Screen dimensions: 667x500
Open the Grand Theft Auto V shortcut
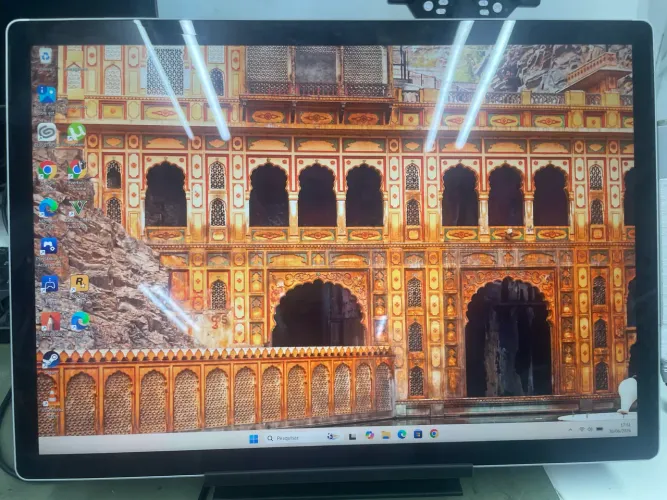[78, 208]
